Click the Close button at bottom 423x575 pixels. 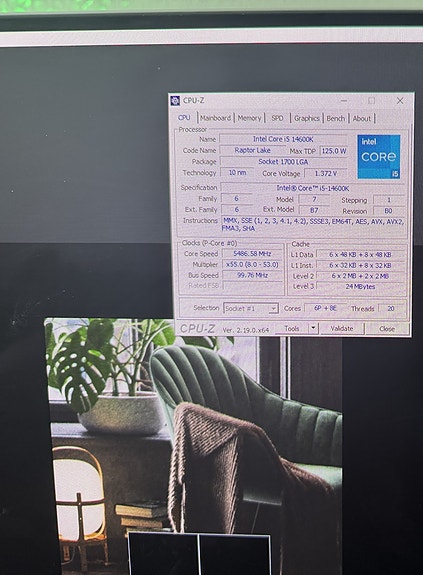tap(387, 329)
